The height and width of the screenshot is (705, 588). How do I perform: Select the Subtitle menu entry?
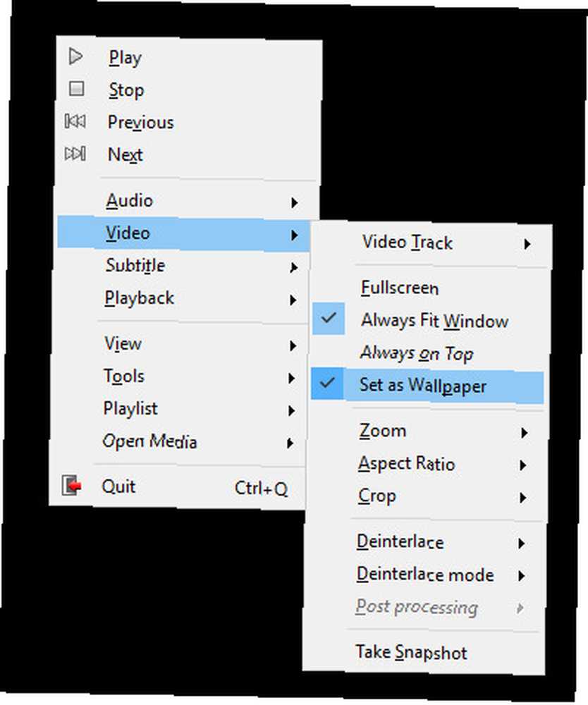tap(135, 266)
